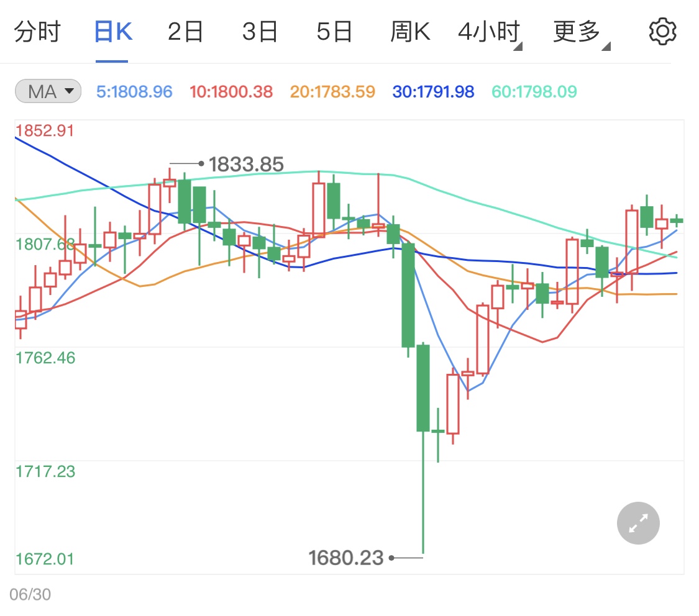This screenshot has height=616, width=699.
Task: Open the 周K weekly chart tab
Action: (411, 31)
